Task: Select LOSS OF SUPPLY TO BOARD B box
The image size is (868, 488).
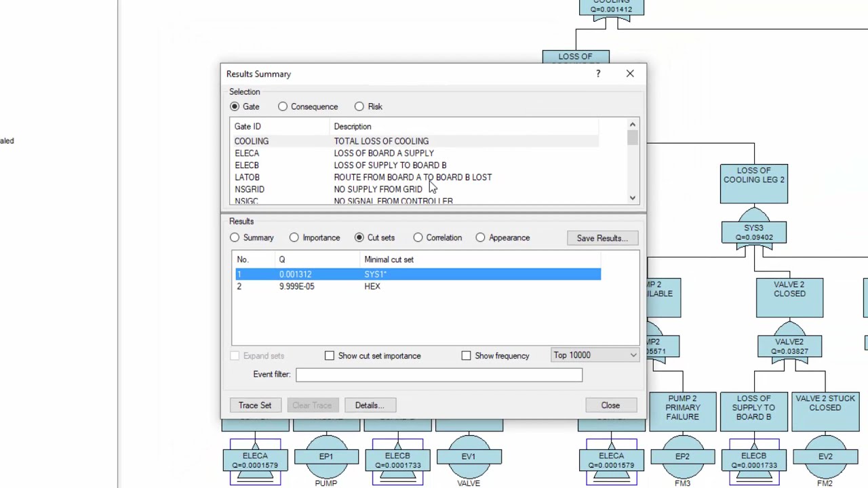Action: (x=753, y=411)
